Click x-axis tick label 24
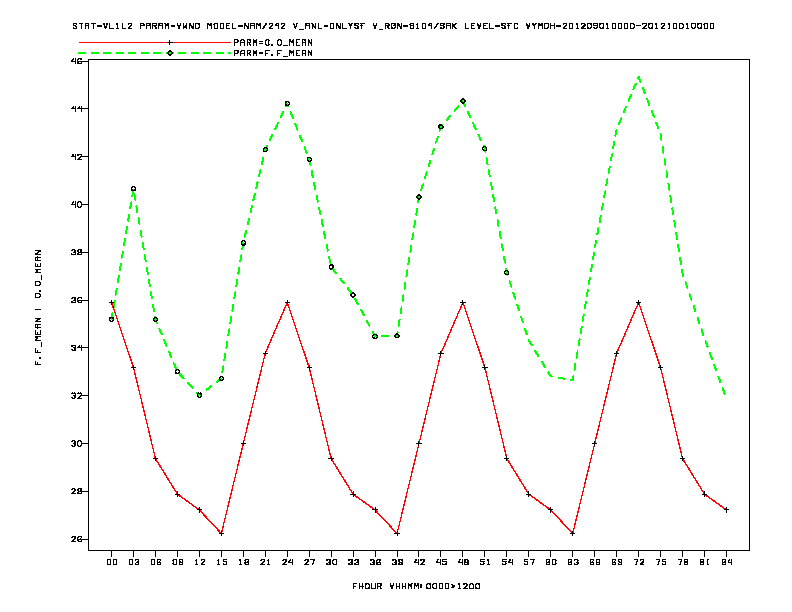The width and height of the screenshot is (792, 612). pos(287,562)
